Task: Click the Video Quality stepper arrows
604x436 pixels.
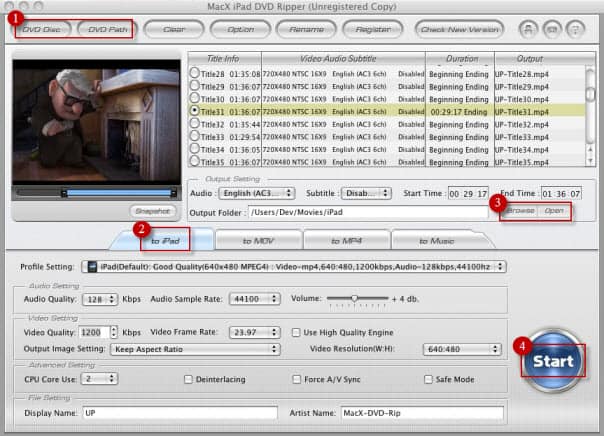Action: click(114, 332)
